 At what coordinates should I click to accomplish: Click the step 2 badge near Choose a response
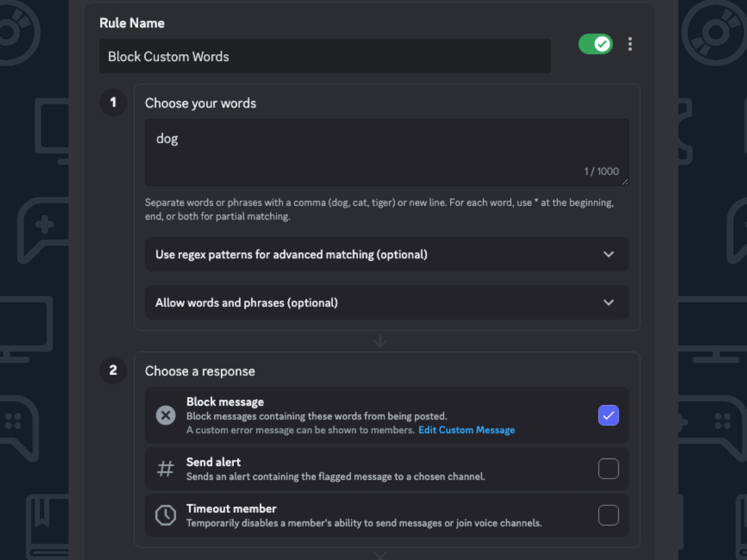tap(113, 370)
